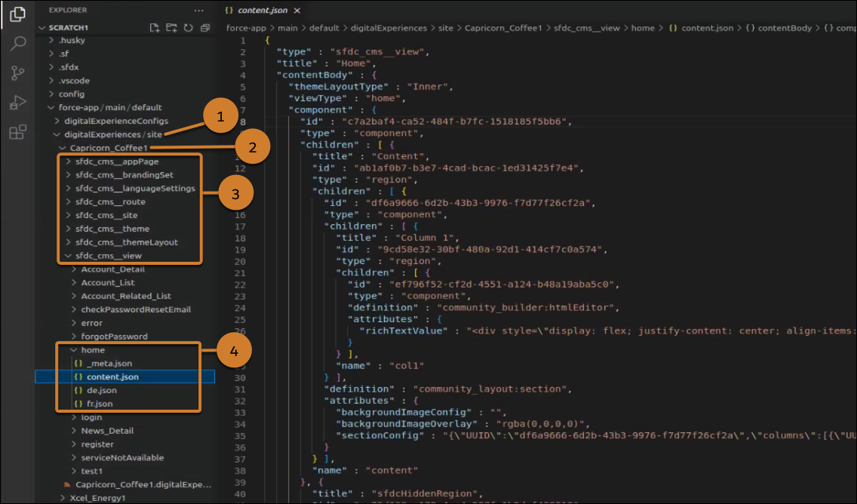Open the Extensions view

pos(17,132)
